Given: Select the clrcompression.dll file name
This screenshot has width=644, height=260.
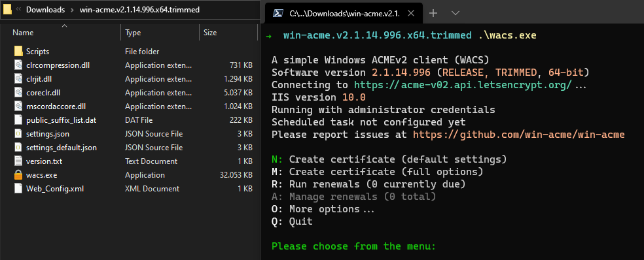Looking at the screenshot, I should tap(58, 65).
